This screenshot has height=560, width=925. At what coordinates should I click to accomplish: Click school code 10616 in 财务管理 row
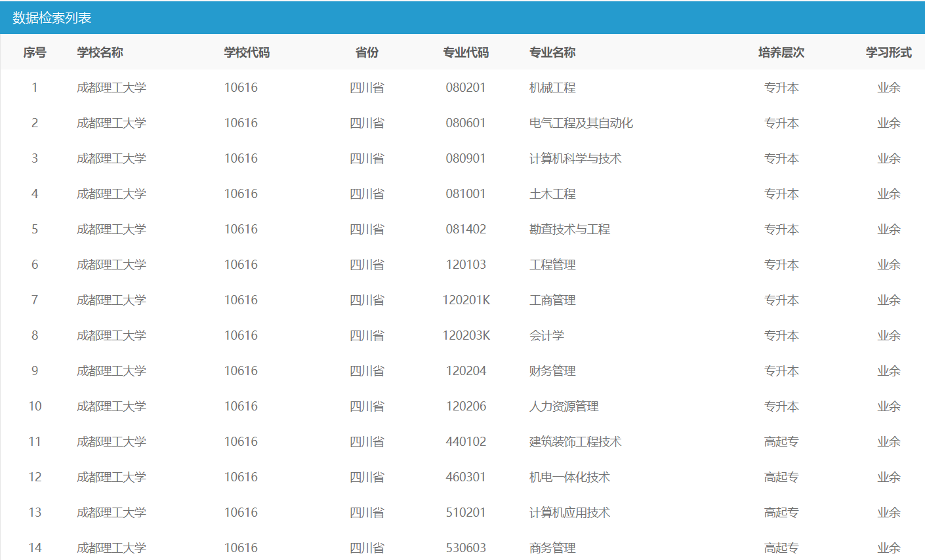pyautogui.click(x=241, y=371)
